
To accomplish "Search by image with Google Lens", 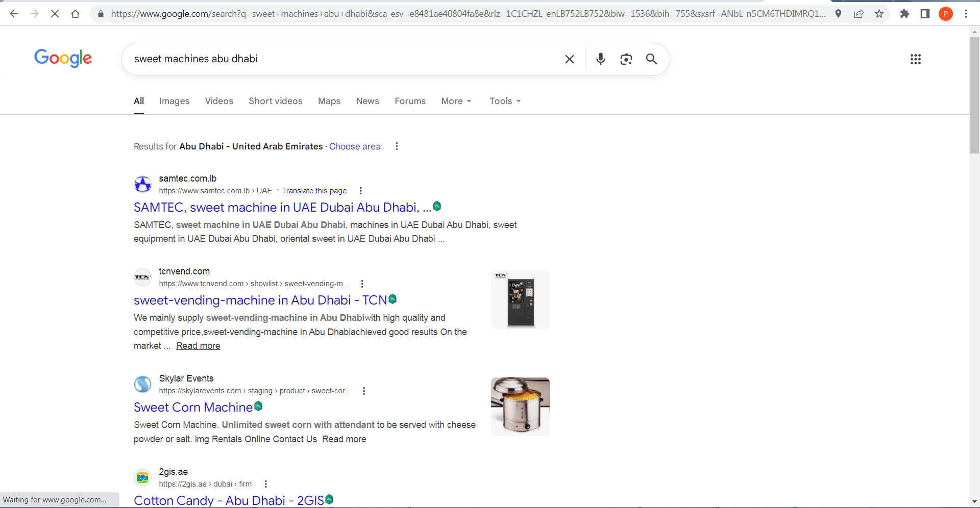I will coord(626,59).
